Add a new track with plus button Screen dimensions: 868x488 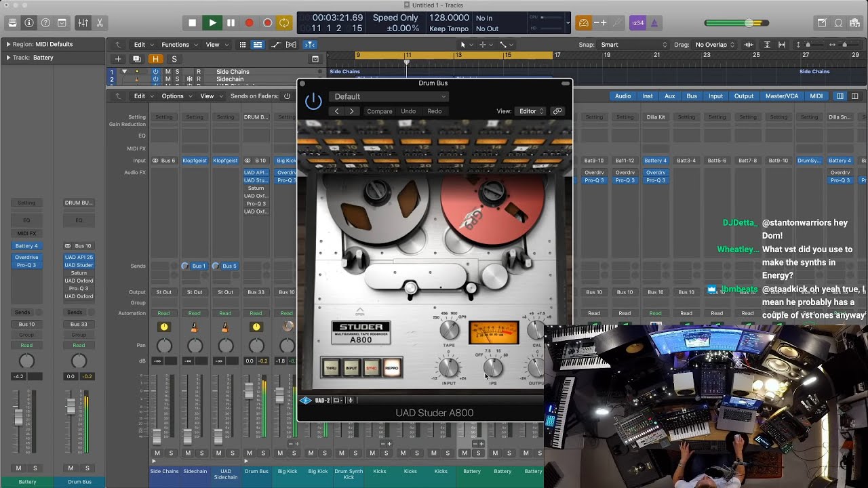[118, 59]
